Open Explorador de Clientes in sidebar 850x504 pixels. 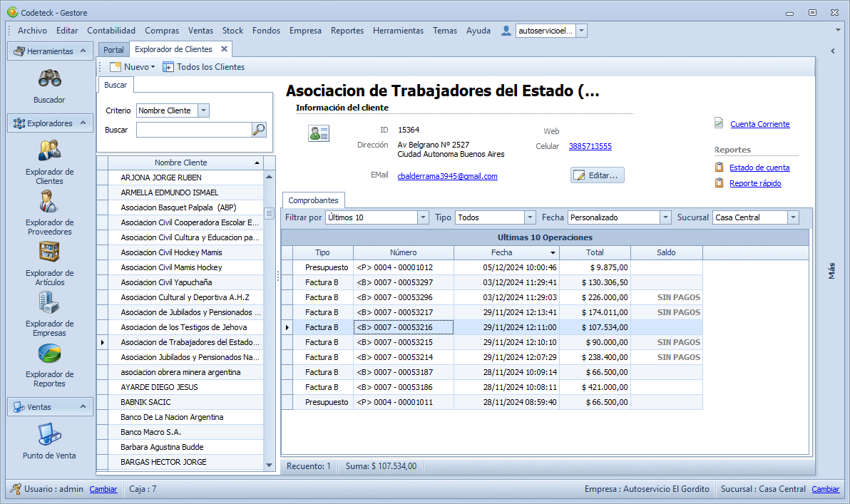(x=49, y=150)
